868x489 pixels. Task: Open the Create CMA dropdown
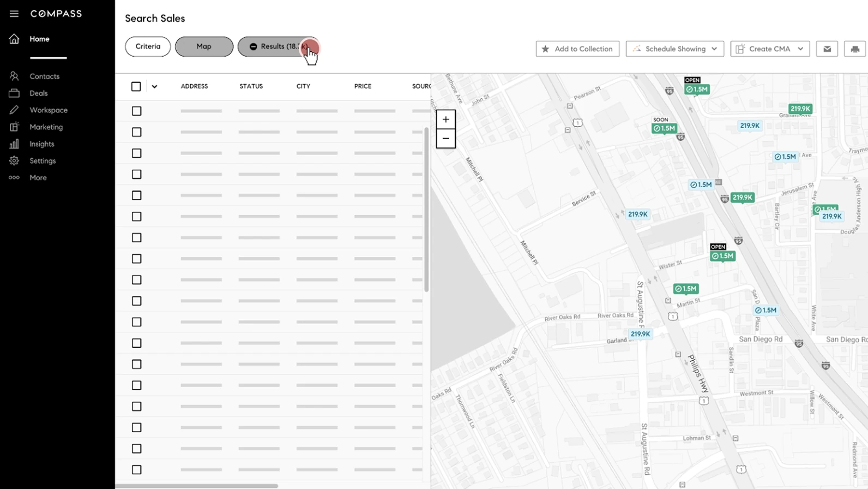point(770,49)
